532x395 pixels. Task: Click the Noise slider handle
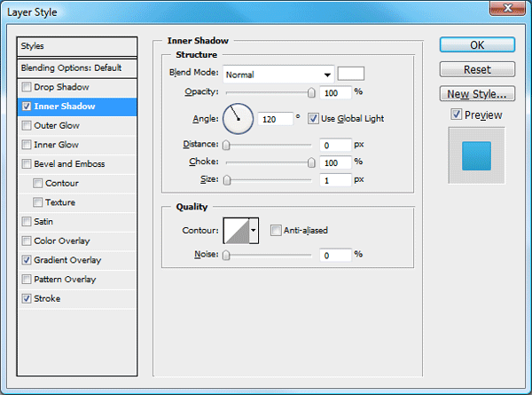tap(226, 255)
